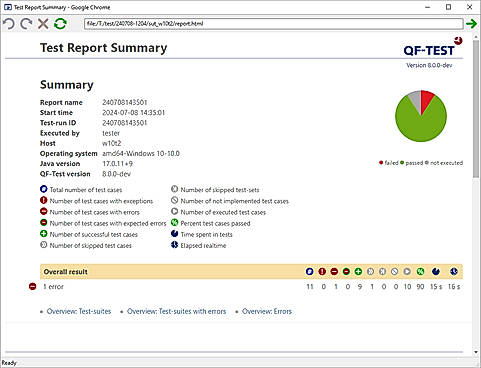481x368 pixels.
Task: Click start time value 2024-07-08 14:35:01
Action: (134, 113)
